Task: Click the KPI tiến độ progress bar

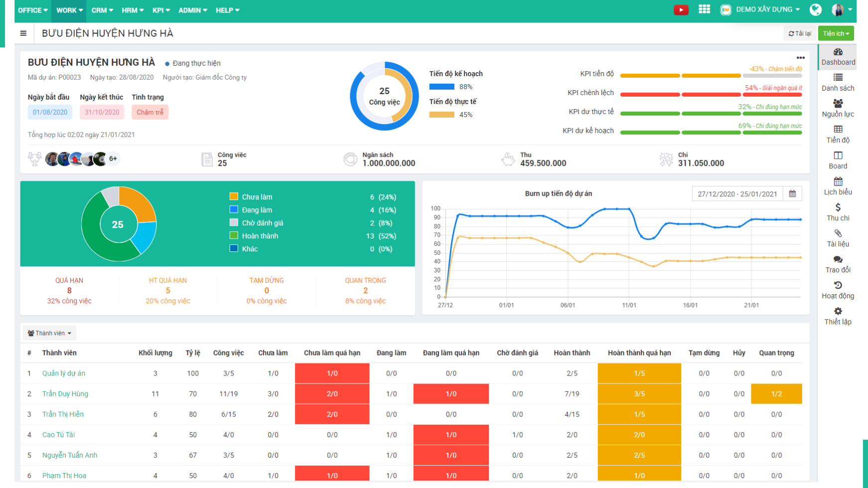Action: [x=711, y=76]
